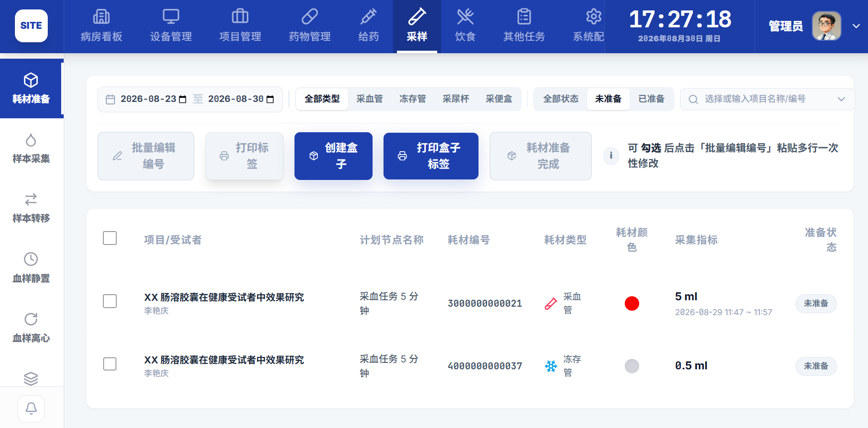868x428 pixels.
Task: Click consumable number 4000000000037
Action: click(485, 366)
